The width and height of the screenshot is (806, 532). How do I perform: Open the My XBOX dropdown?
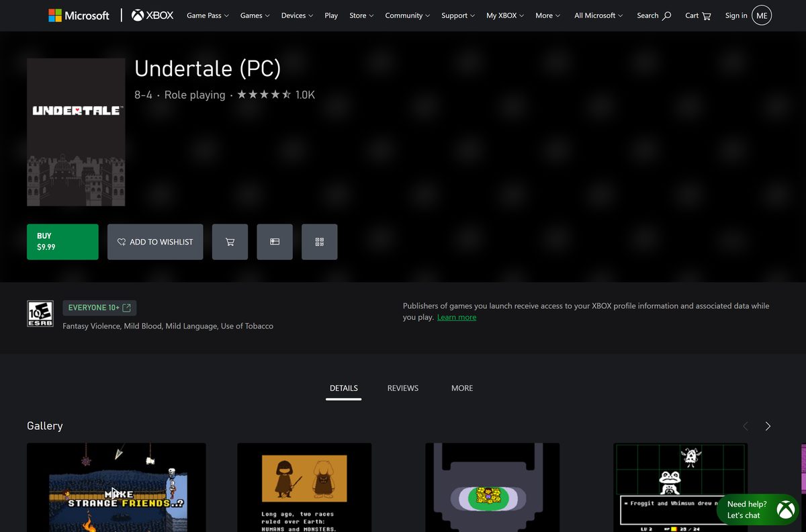pyautogui.click(x=505, y=15)
